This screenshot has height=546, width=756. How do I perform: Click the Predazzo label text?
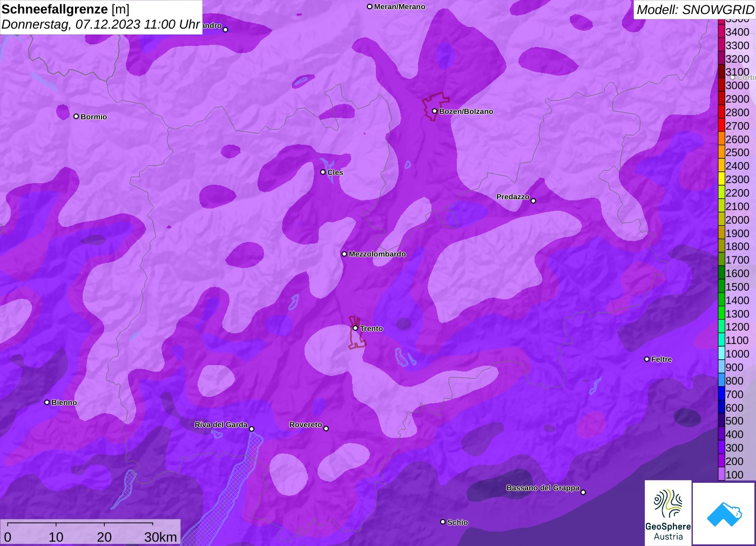(x=513, y=197)
